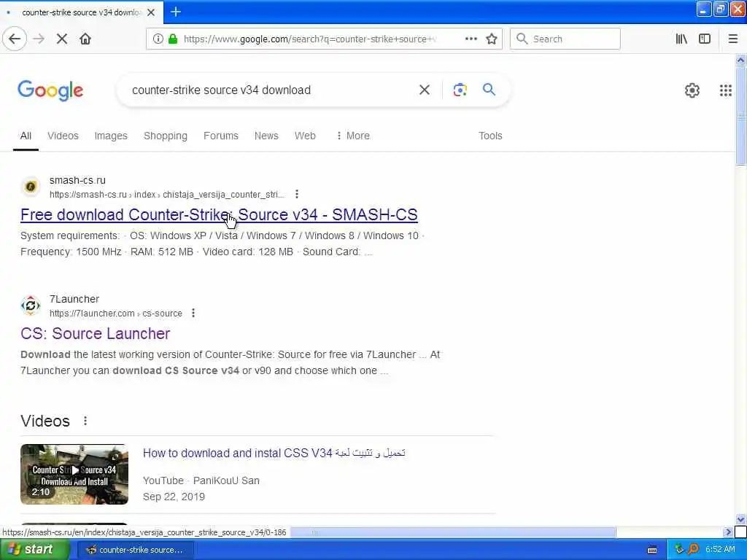Open the CS: Source Launcher result
747x560 pixels.
click(x=96, y=333)
